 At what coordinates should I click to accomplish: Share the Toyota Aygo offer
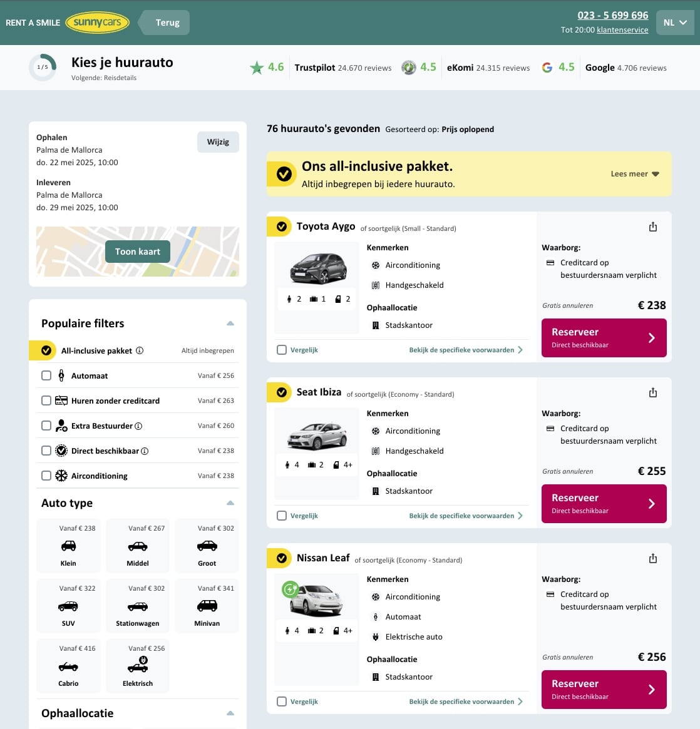pyautogui.click(x=653, y=227)
